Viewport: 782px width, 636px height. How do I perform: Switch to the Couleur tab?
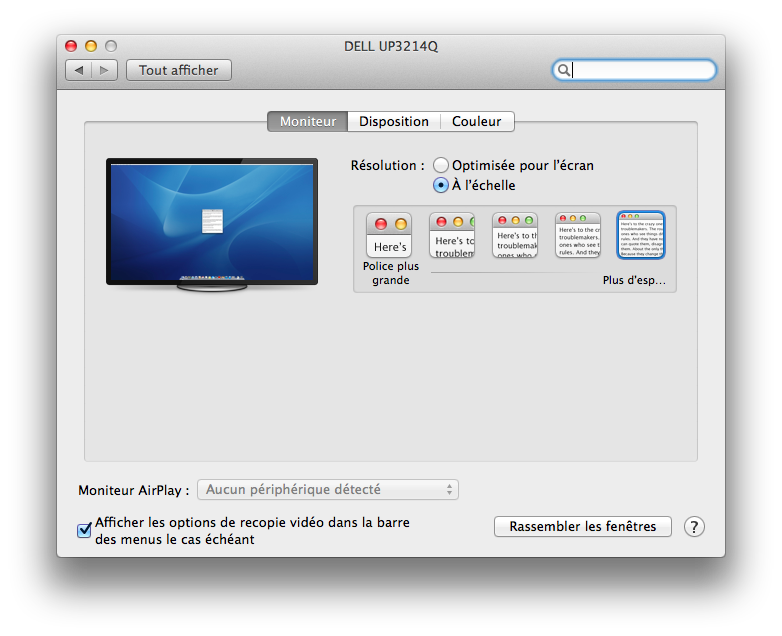477,122
